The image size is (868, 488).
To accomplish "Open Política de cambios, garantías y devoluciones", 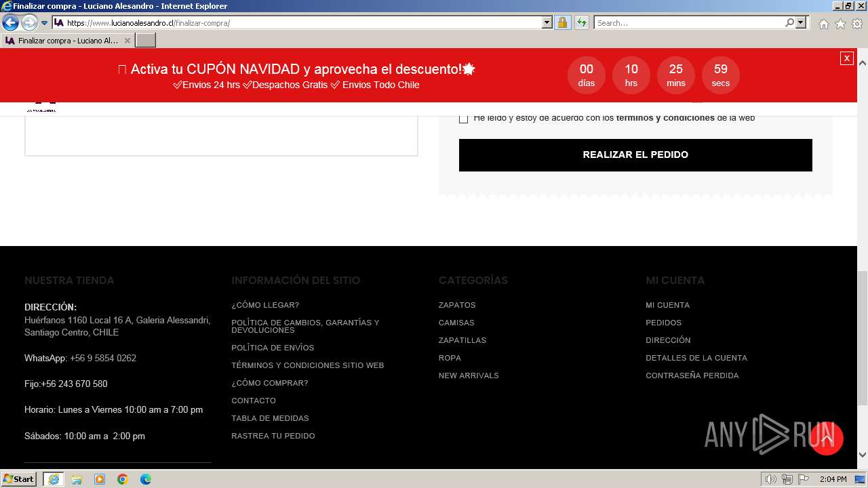I will [x=305, y=326].
